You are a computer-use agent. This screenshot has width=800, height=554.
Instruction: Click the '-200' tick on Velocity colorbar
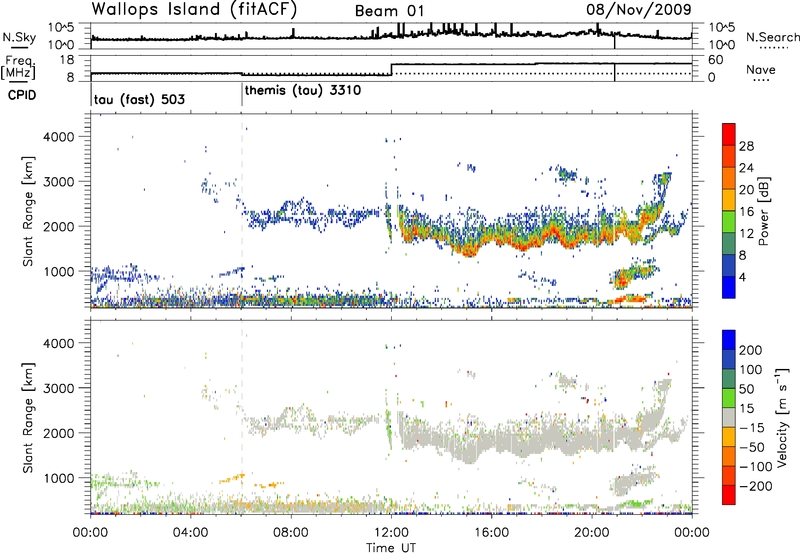point(756,486)
